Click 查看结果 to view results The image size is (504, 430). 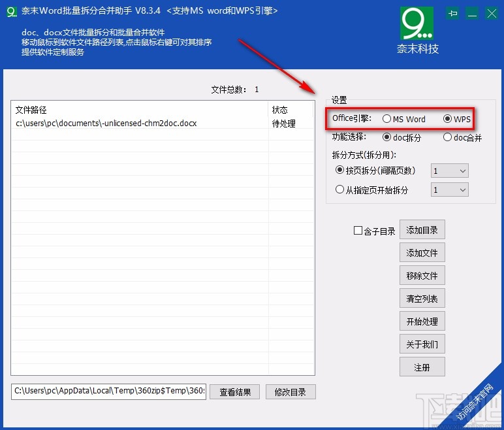(x=234, y=391)
